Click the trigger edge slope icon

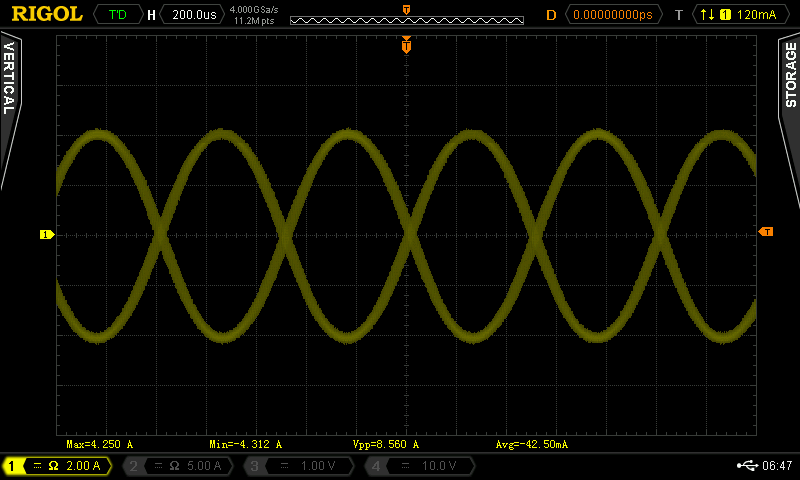pos(707,15)
